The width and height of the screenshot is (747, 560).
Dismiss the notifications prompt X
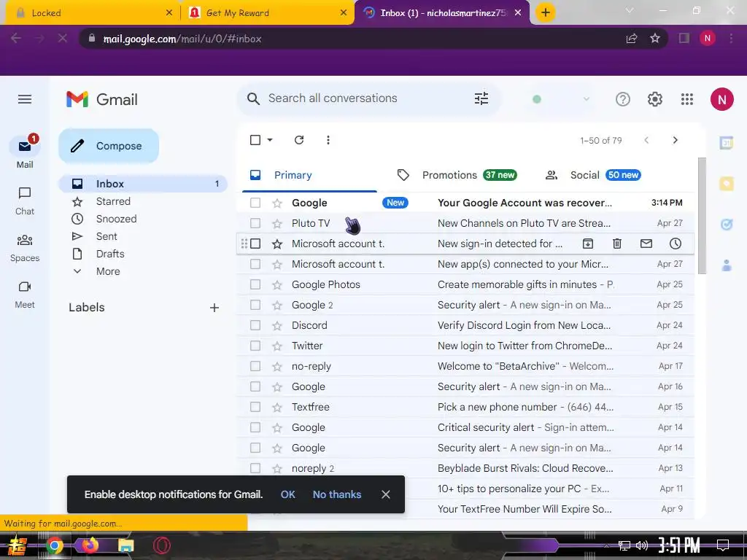point(386,495)
